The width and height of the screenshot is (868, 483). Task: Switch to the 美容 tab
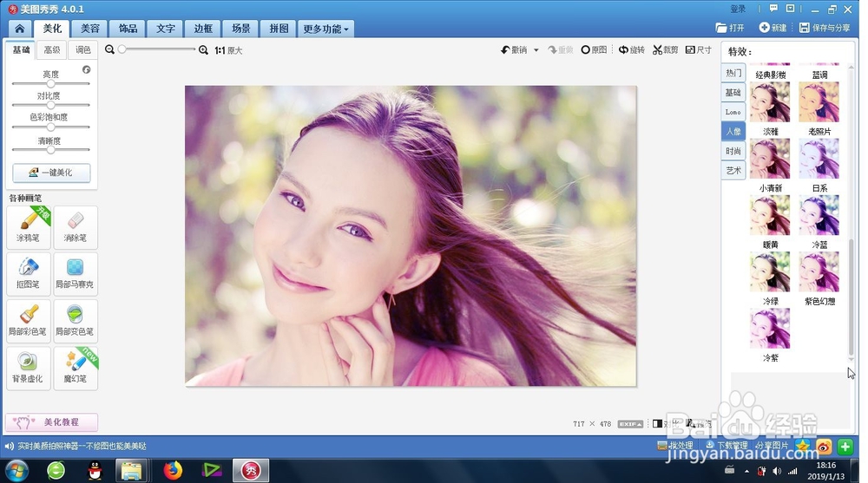[x=89, y=29]
